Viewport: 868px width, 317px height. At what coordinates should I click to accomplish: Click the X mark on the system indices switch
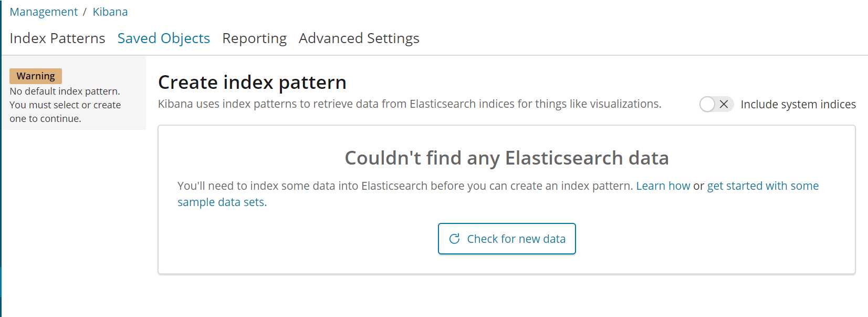724,104
